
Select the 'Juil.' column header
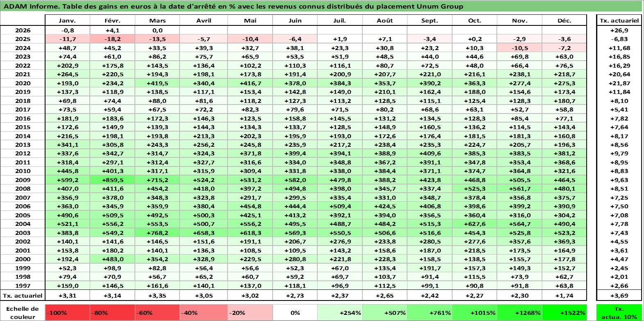coord(340,20)
